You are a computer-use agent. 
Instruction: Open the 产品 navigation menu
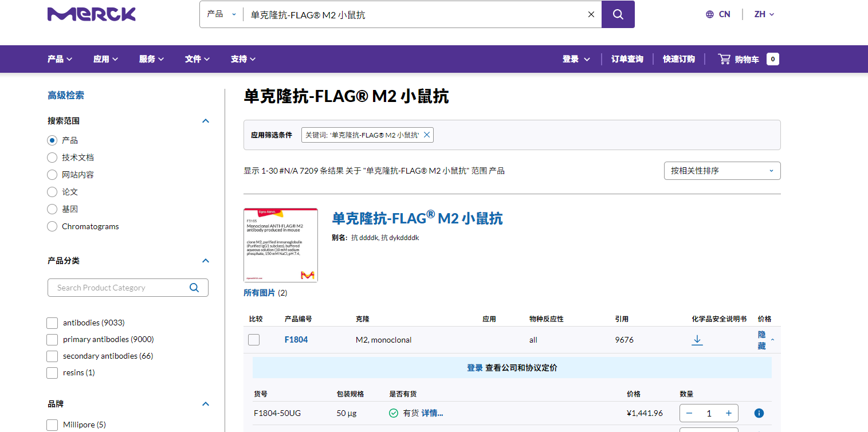[x=60, y=59]
